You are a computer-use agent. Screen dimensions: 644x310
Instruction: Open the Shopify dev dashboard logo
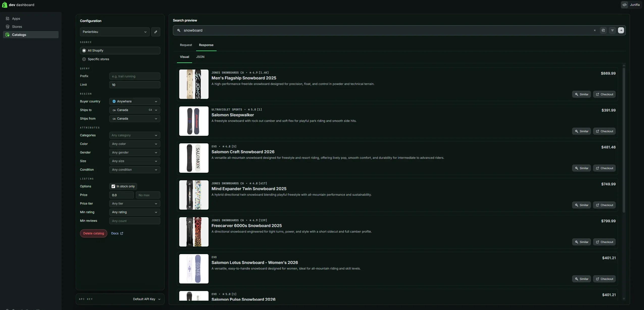(18, 5)
